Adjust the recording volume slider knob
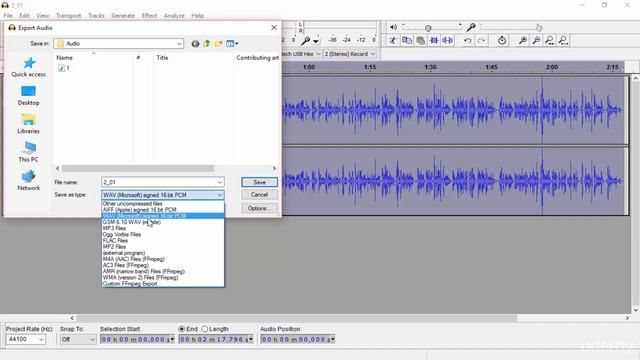Viewport: 640px width, 360px height. (x=539, y=28)
